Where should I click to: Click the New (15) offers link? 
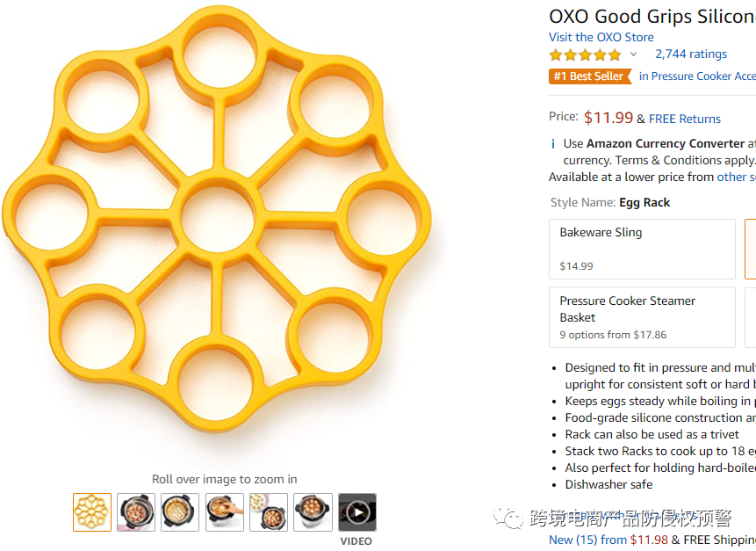coord(587,540)
